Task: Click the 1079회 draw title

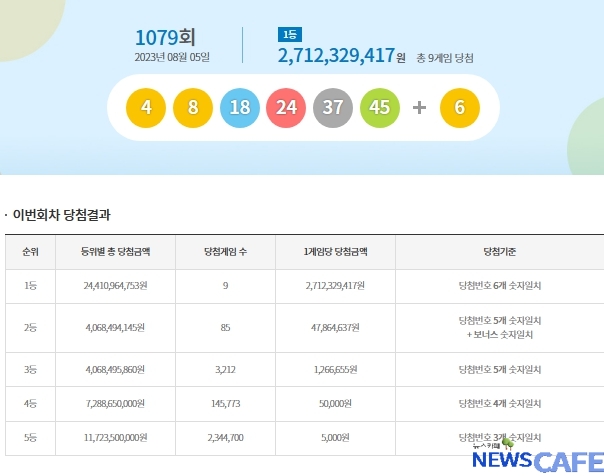Action: (x=165, y=37)
